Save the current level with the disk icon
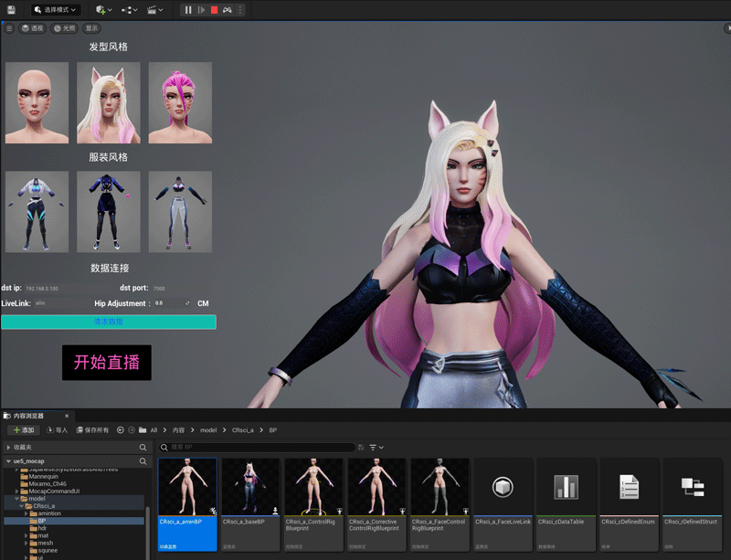Screen dimensions: 731x560 click(11, 9)
